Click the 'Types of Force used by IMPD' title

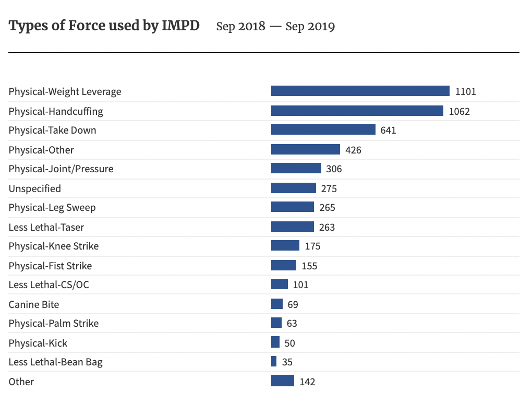click(104, 26)
